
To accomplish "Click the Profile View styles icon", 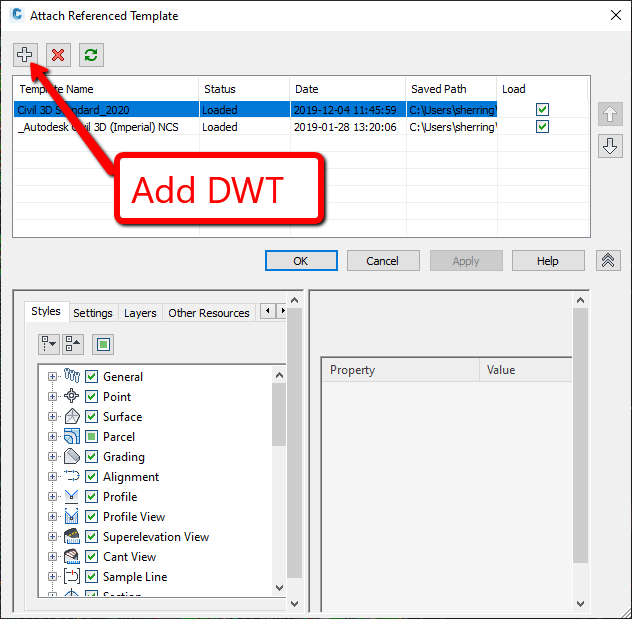I will click(x=72, y=516).
